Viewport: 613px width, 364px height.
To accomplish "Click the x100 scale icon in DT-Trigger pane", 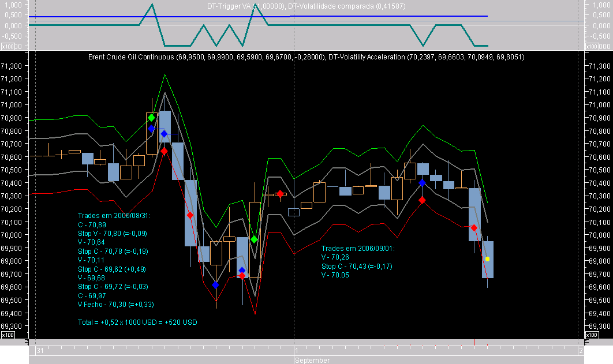I will point(8,46).
